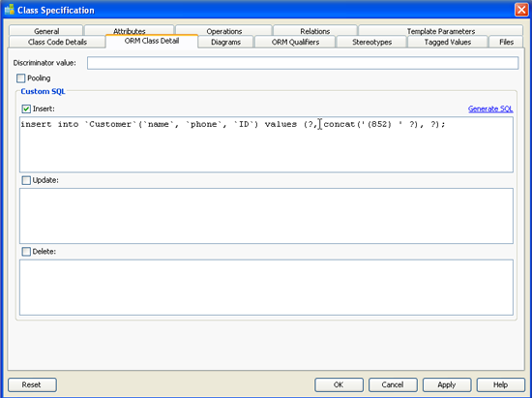The height and width of the screenshot is (398, 532).
Task: Open the Files tab
Action: (506, 42)
